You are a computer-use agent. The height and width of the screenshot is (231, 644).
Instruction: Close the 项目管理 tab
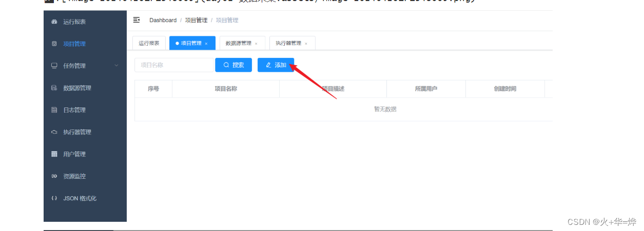[206, 44]
